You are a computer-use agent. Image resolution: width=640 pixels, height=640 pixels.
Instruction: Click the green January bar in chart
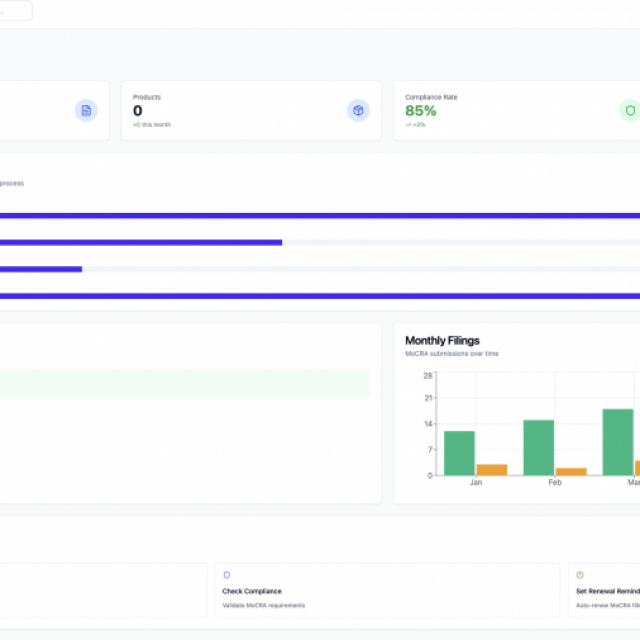(x=459, y=453)
